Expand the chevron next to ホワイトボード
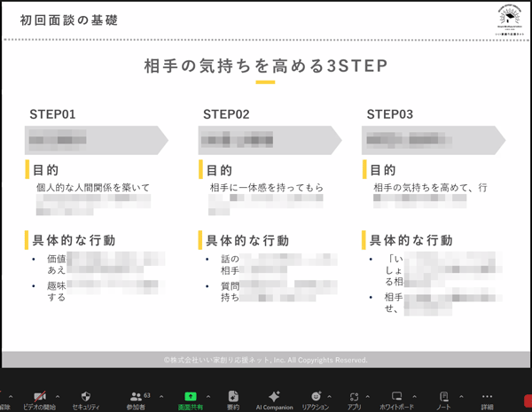The width and height of the screenshot is (532, 412). pos(415,397)
